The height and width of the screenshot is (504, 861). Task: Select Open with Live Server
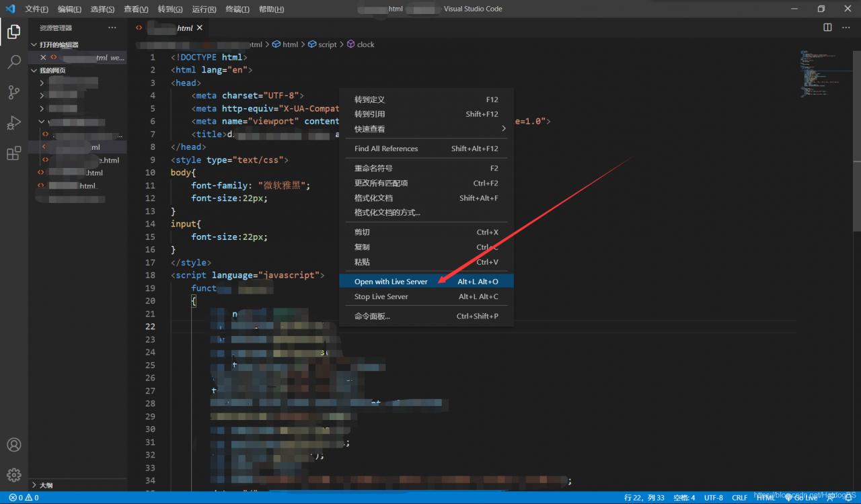tap(426, 282)
